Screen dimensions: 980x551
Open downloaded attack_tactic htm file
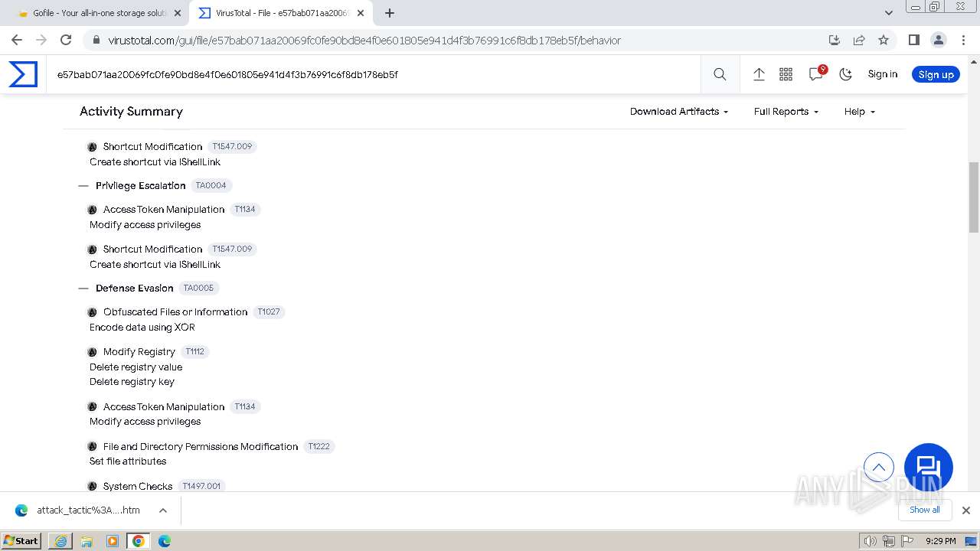88,510
